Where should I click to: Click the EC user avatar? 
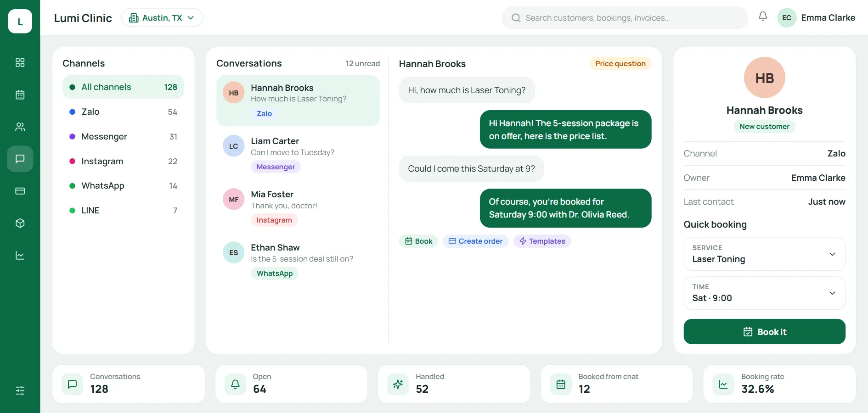[787, 18]
